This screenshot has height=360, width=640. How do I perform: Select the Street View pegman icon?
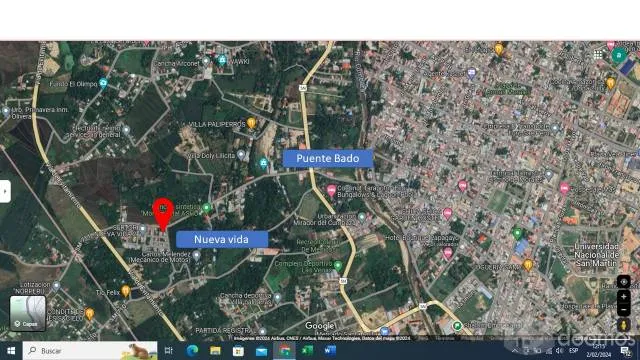click(x=623, y=325)
